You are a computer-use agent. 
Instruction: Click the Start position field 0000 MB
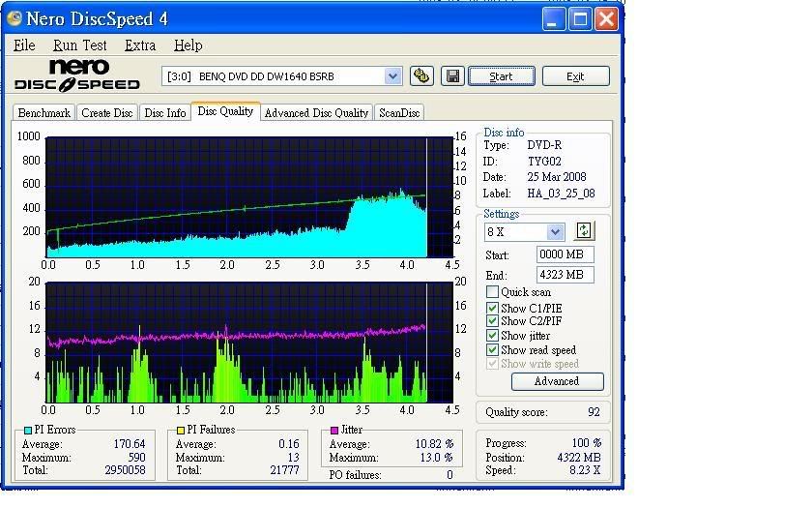pyautogui.click(x=565, y=254)
